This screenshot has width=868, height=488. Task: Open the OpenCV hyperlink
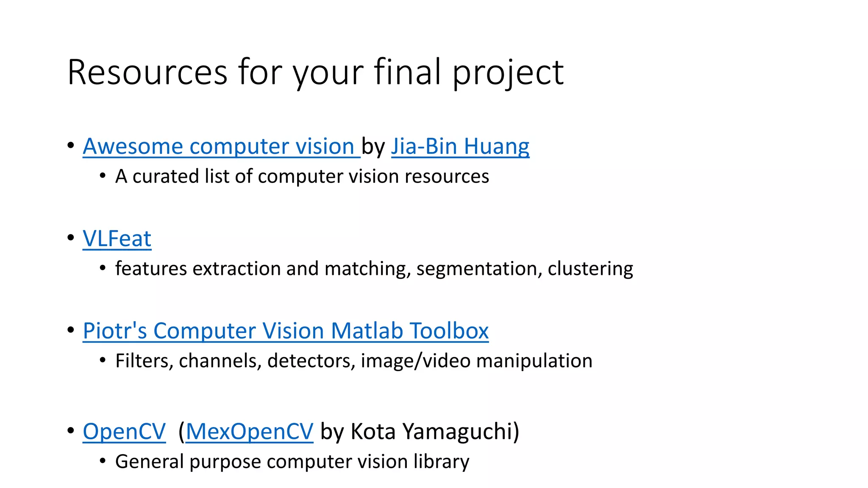coord(124,431)
